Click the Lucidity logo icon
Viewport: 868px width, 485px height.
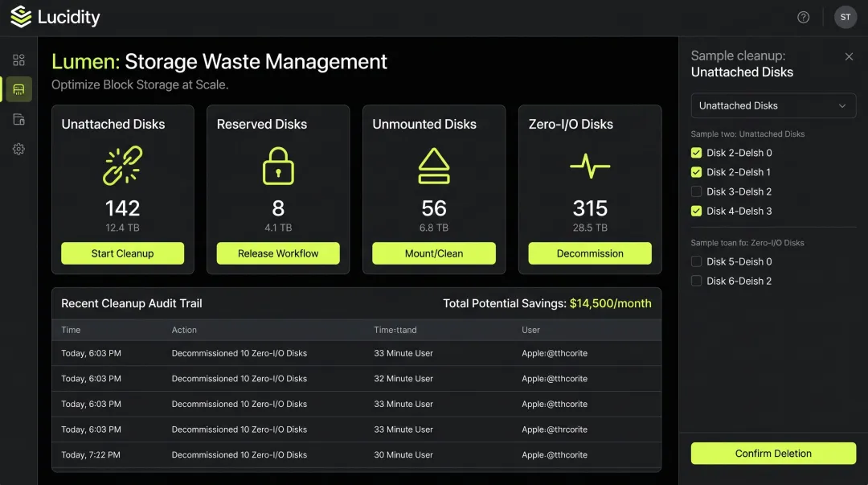coord(21,17)
